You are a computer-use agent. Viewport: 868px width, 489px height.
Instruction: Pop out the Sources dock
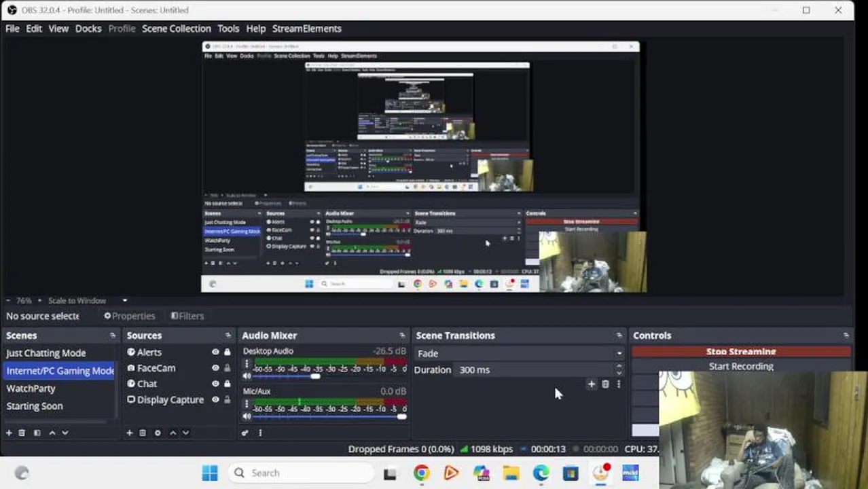[228, 336]
